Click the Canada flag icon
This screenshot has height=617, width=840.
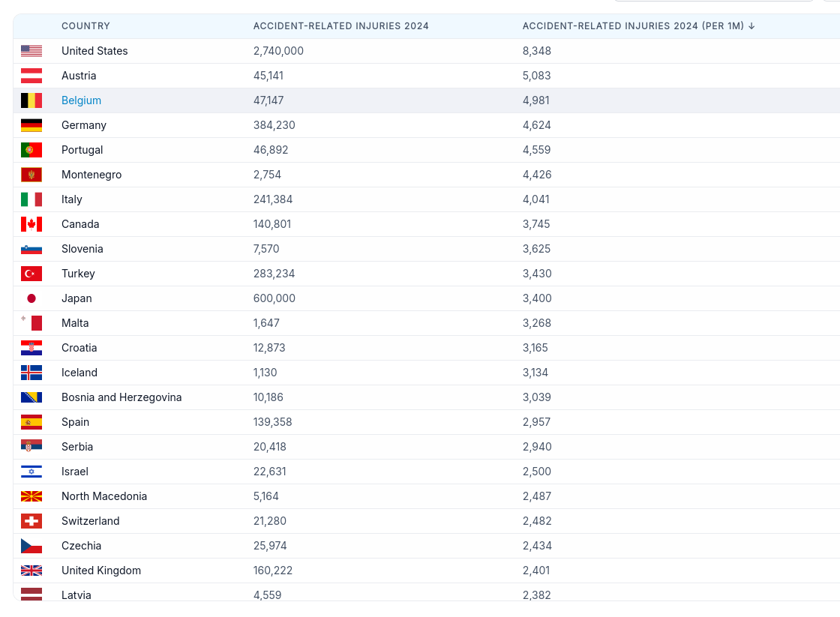coord(31,224)
